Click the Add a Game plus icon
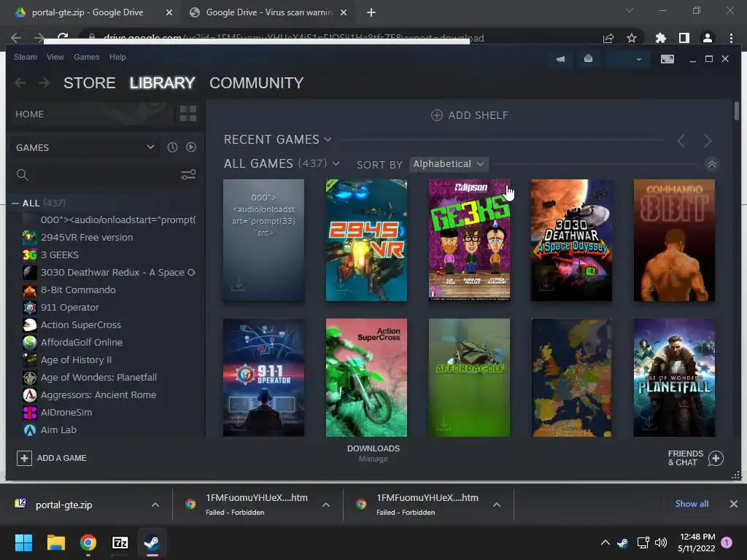This screenshot has height=560, width=747. pyautogui.click(x=24, y=458)
